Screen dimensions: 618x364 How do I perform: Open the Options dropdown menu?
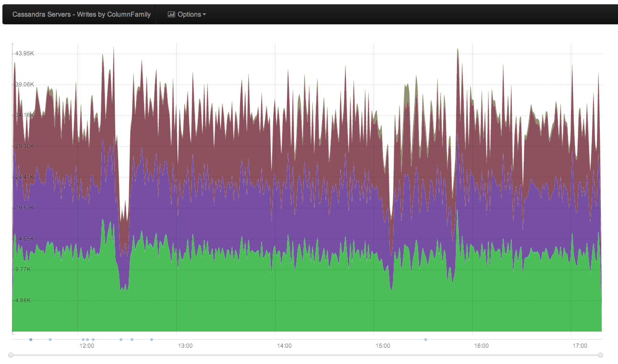click(x=187, y=14)
